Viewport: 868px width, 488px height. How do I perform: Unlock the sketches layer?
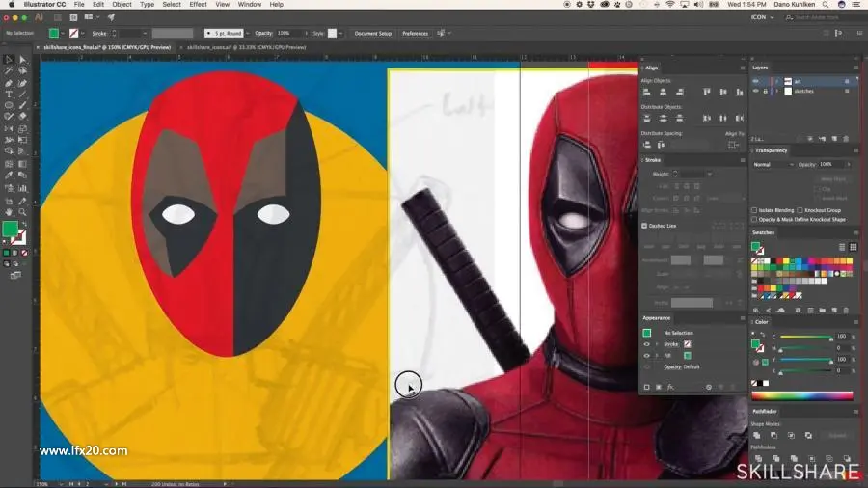tap(766, 92)
